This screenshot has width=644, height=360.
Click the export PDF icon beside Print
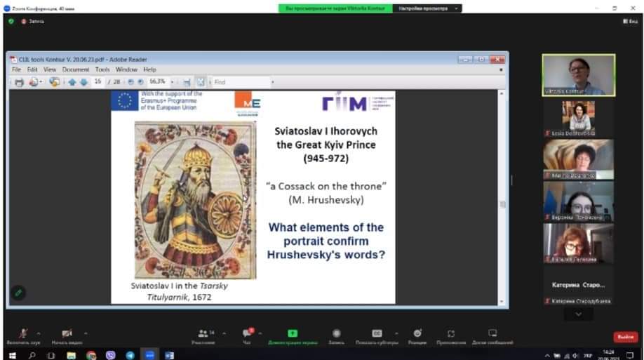33,82
